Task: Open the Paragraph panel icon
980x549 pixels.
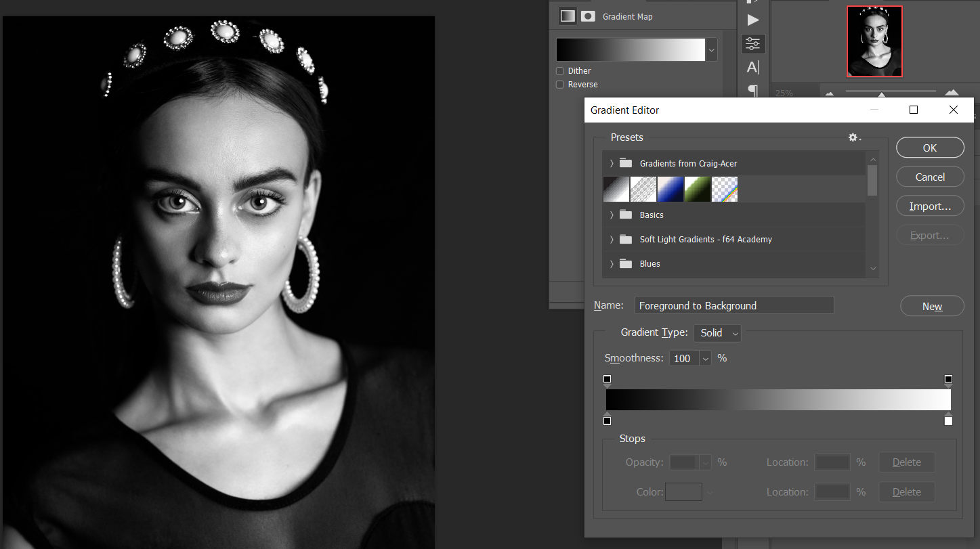Action: point(752,90)
